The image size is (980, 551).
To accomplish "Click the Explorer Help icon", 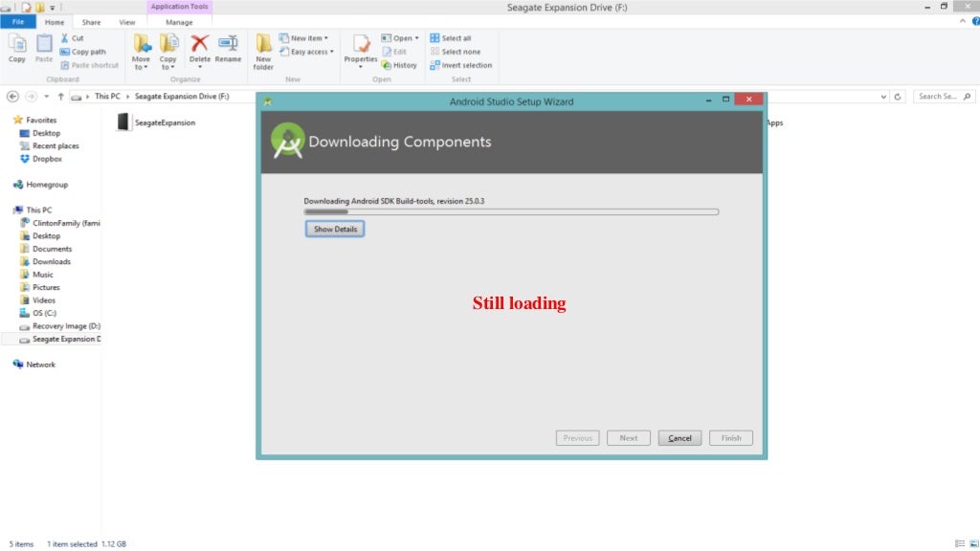I will click(x=975, y=21).
